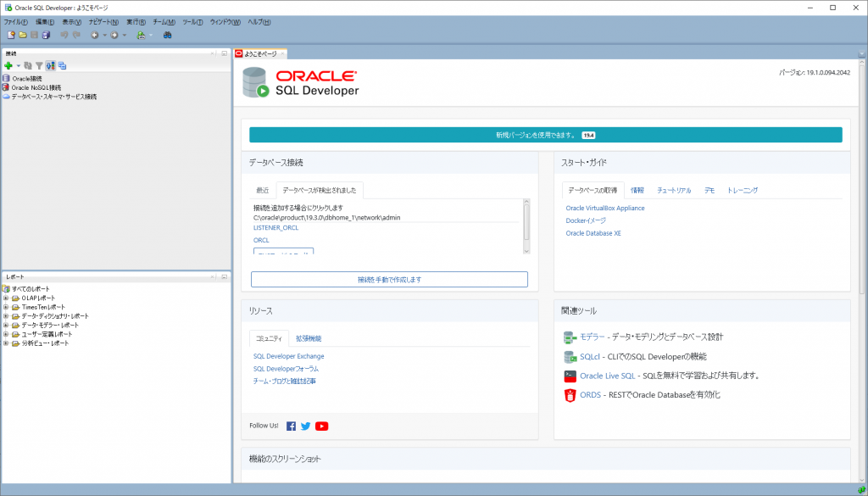
Task: Expand the TimesTenレポート folder node
Action: [6, 307]
